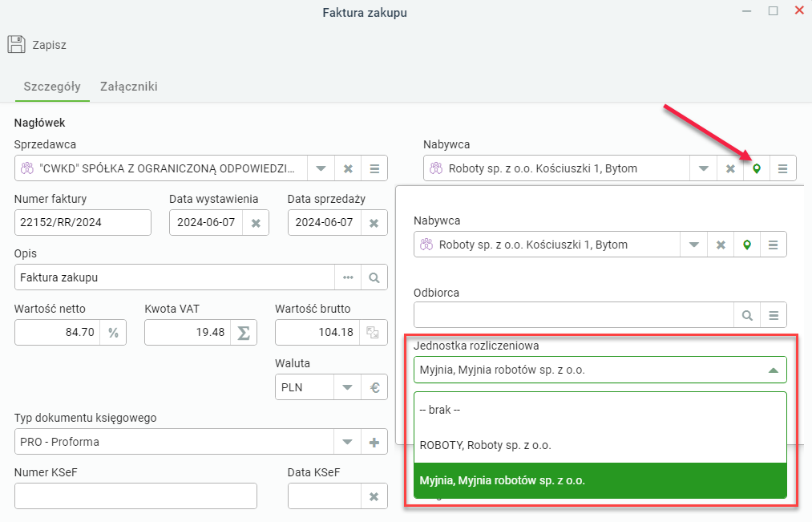The image size is (812, 522).
Task: Open the popup Nabywca list menu icon
Action: pos(774,245)
